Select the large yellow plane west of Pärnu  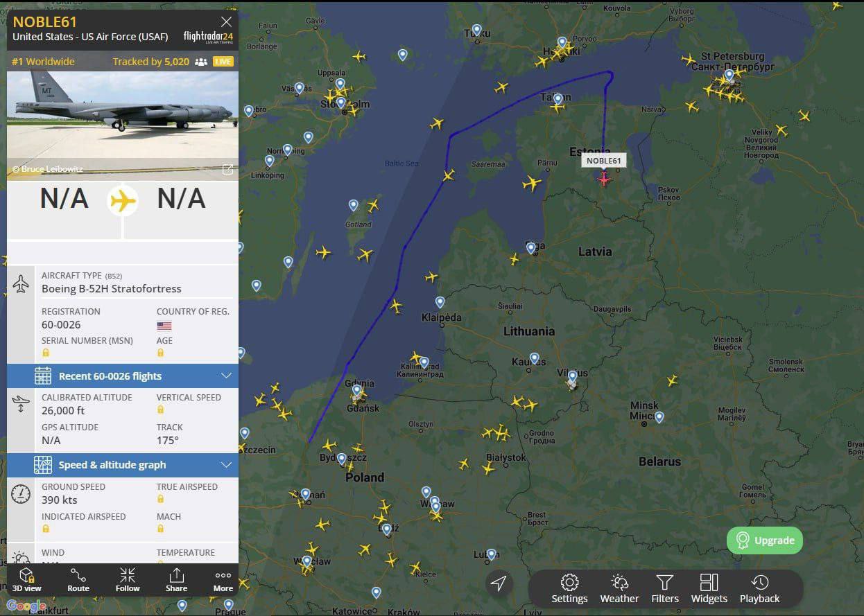pos(532,184)
